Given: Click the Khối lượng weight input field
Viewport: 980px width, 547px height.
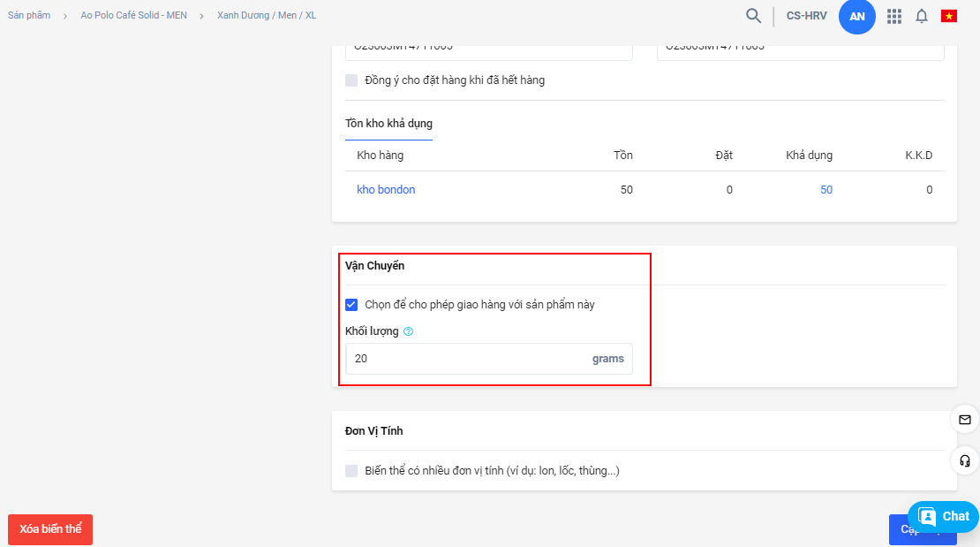Looking at the screenshot, I should [x=468, y=359].
